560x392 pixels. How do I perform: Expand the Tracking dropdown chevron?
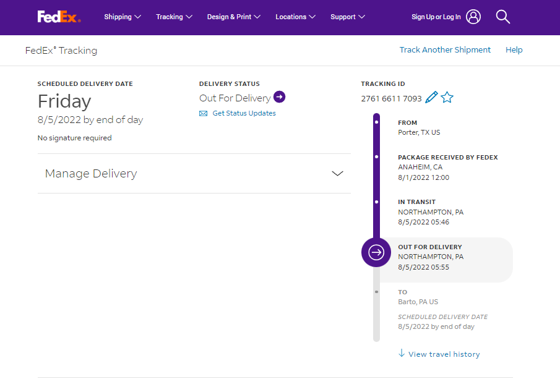189,17
